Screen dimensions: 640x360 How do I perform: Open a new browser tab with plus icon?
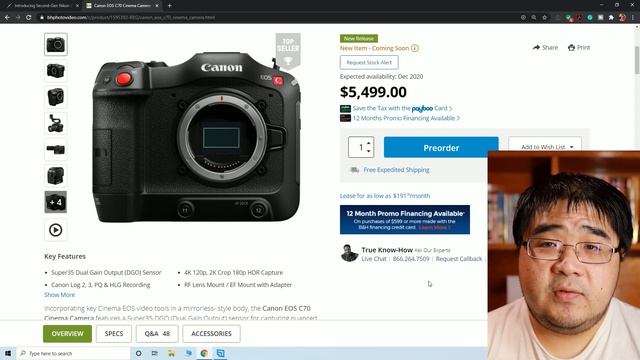pyautogui.click(x=169, y=6)
